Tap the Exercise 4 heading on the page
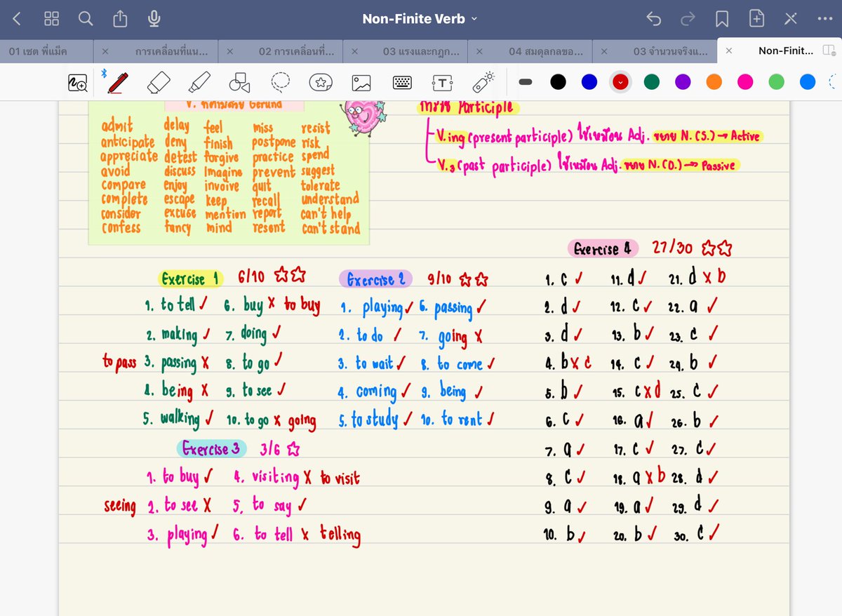Image resolution: width=842 pixels, height=616 pixels. pos(603,248)
